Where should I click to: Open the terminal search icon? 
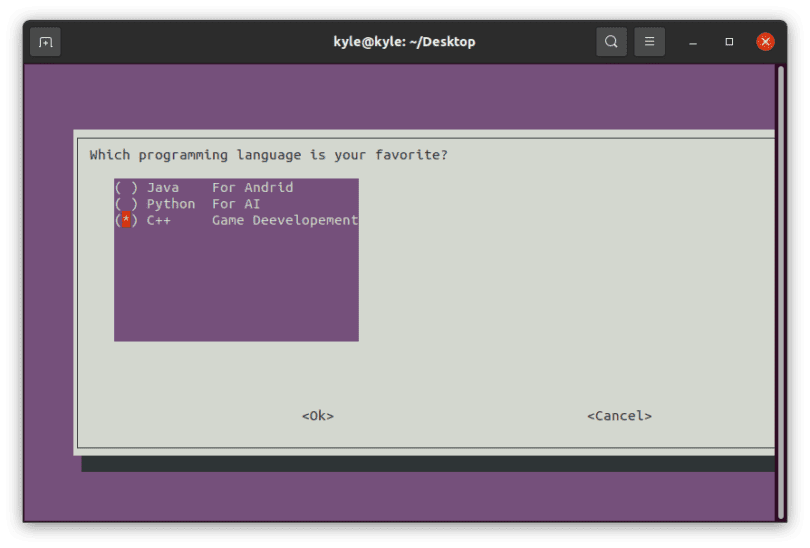tap(611, 42)
